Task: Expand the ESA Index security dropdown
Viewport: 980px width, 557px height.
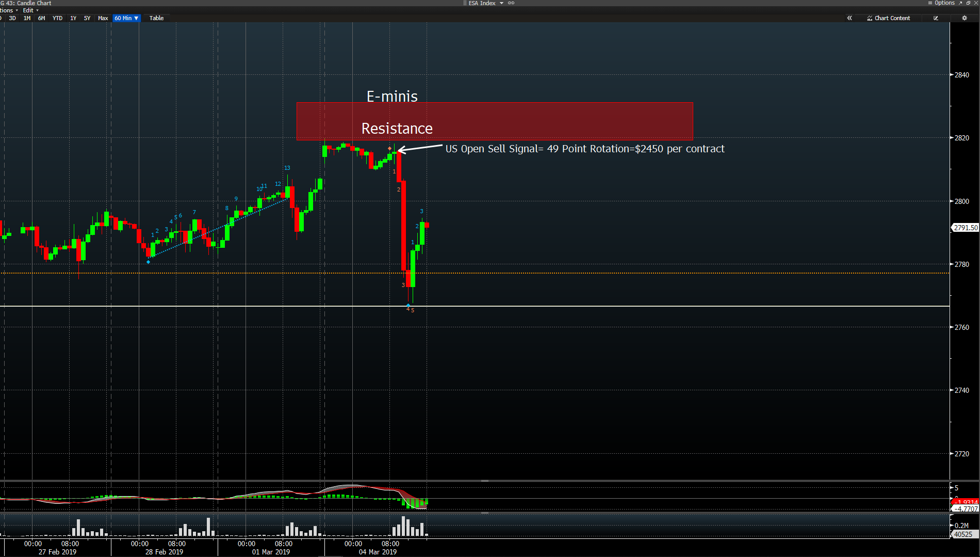Action: (501, 3)
